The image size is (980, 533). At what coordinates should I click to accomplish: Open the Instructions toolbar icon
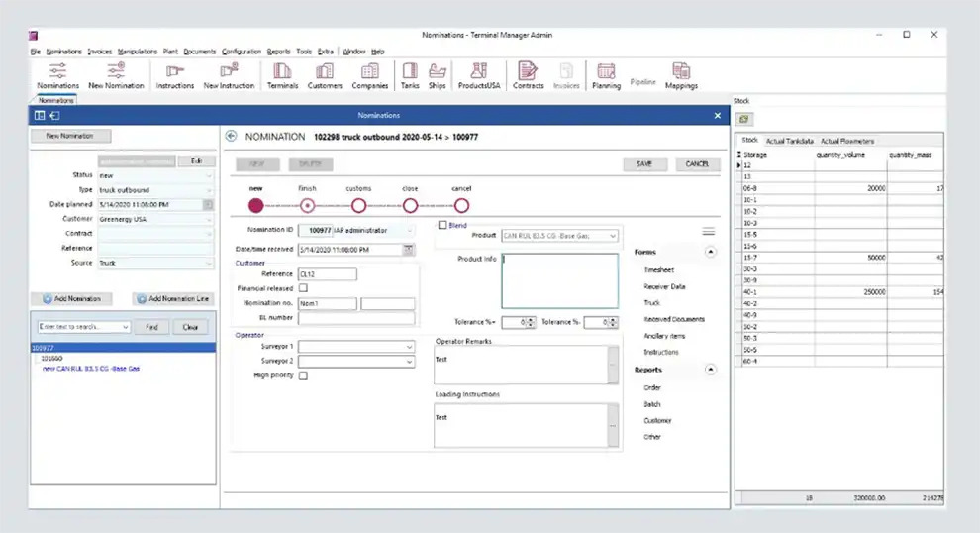pos(175,75)
